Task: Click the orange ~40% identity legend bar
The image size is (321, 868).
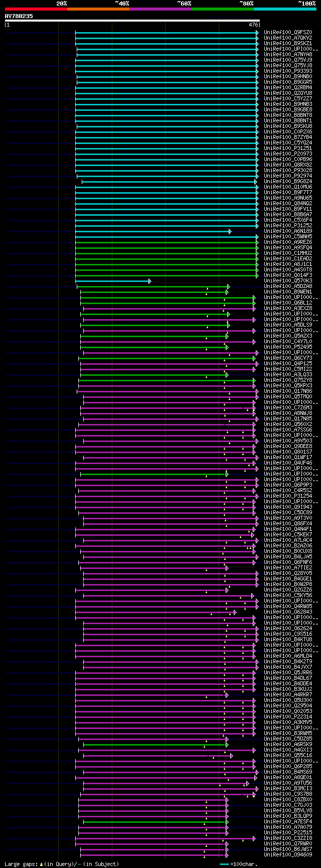Action: [x=98, y=9]
